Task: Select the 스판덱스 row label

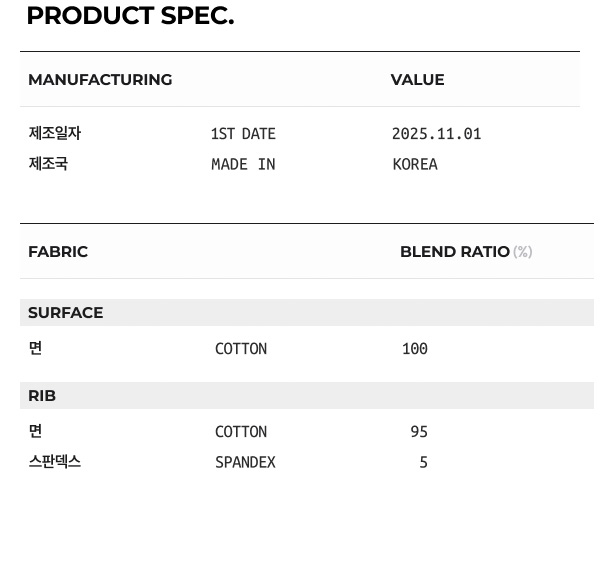Action: coord(54,462)
